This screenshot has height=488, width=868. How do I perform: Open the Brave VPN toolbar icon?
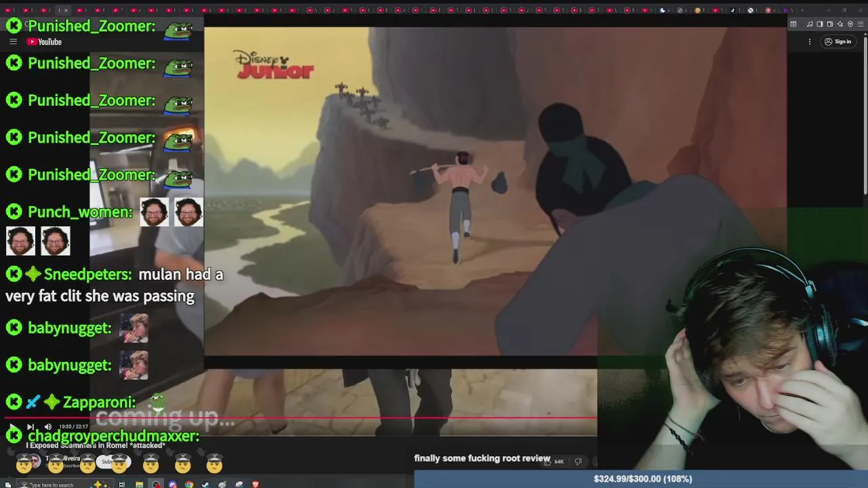coord(850,24)
